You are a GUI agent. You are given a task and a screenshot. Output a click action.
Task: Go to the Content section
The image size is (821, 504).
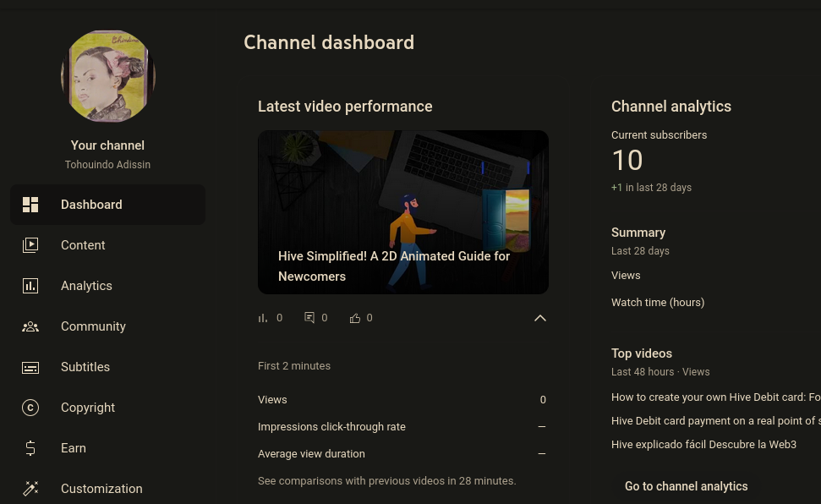tap(83, 245)
